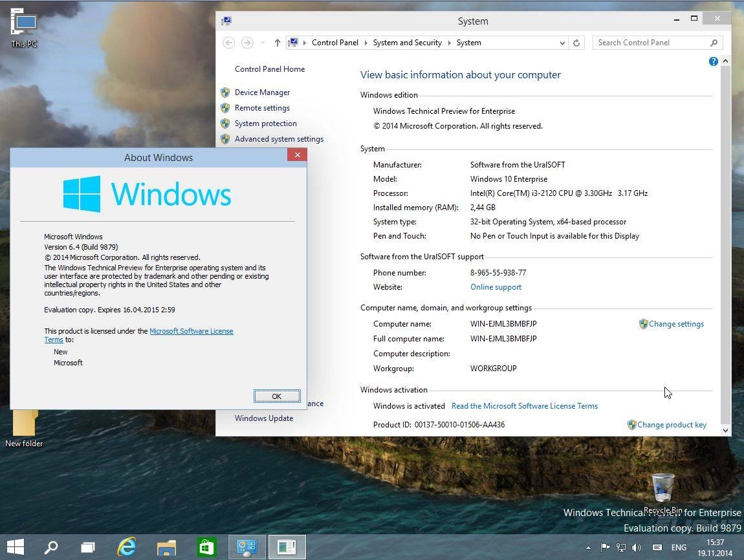Show hidden tray icons arrow
744x560 pixels.
[588, 548]
